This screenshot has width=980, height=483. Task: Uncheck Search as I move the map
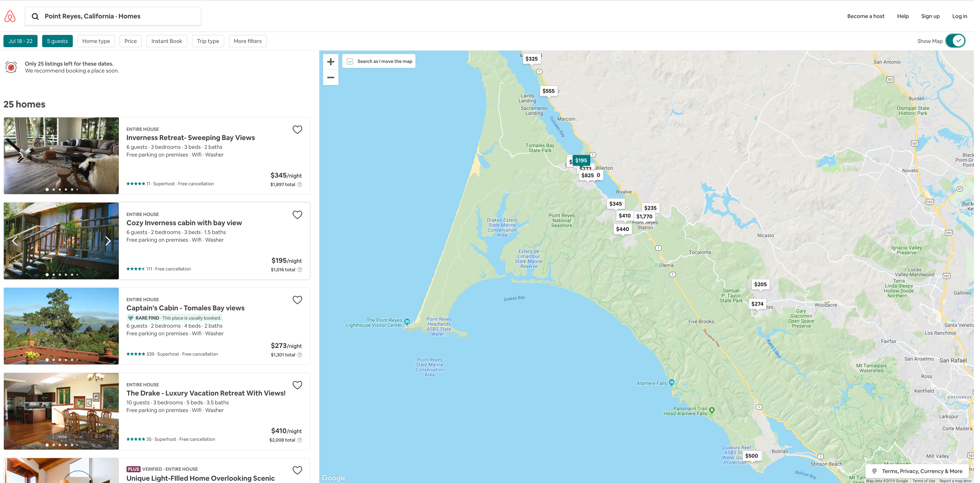click(350, 61)
